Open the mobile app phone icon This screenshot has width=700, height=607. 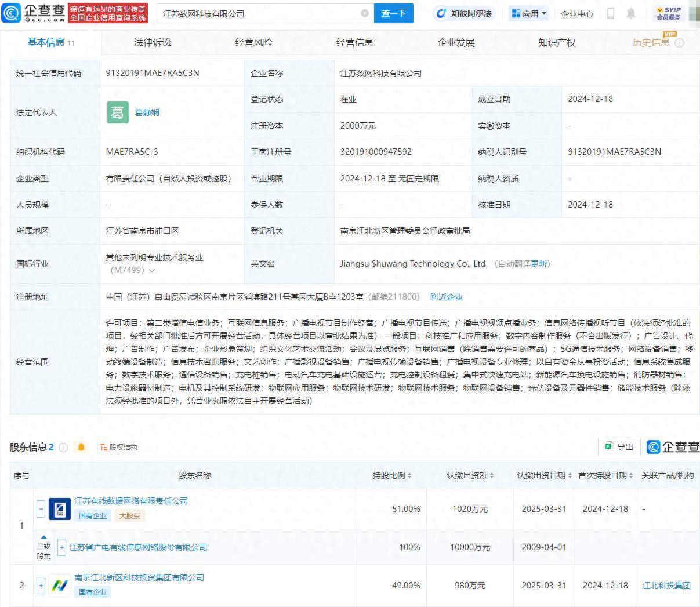610,13
